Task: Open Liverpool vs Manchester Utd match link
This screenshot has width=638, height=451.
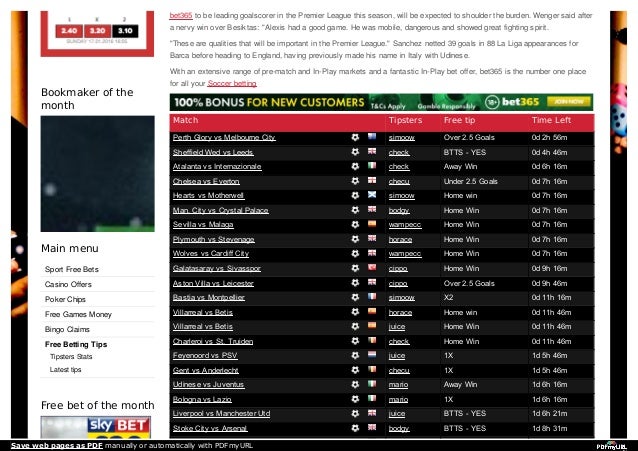Action: (221, 414)
